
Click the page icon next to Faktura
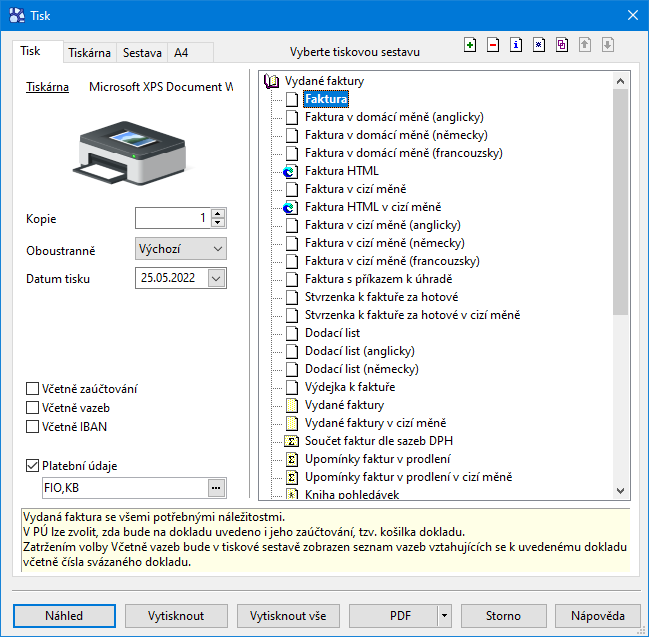(x=292, y=99)
